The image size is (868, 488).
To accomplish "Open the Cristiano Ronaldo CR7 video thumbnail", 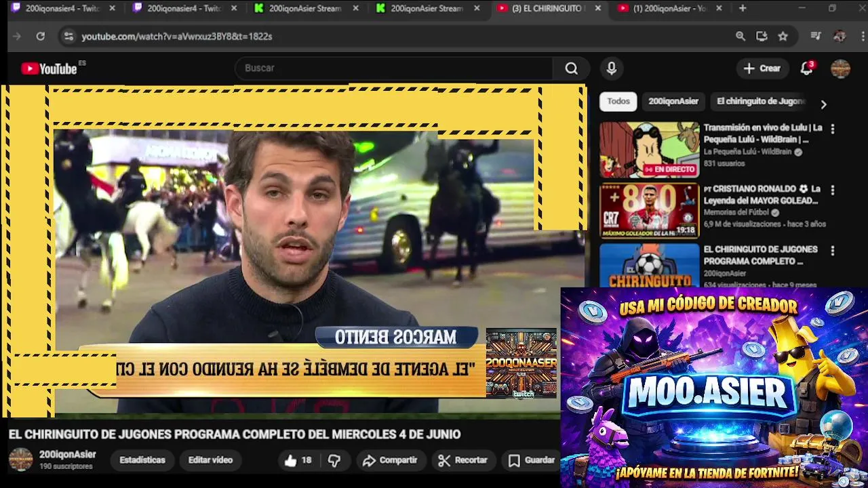I will click(649, 211).
